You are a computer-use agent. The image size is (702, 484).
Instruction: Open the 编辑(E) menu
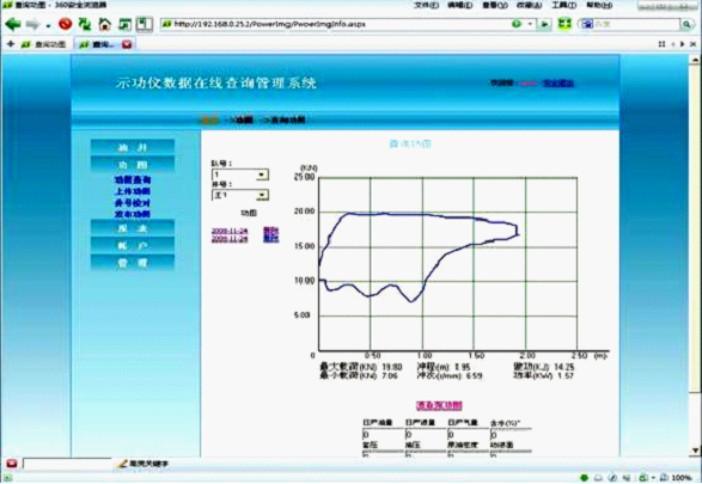460,5
